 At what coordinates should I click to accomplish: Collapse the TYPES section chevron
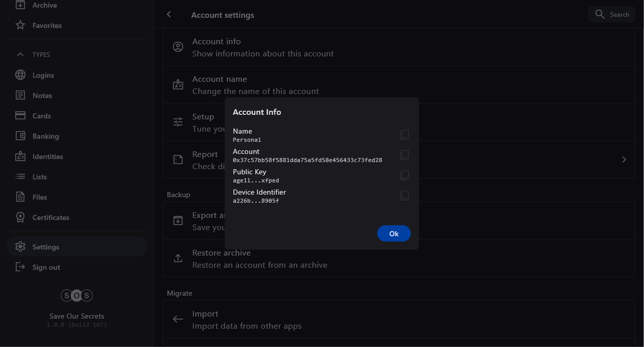pos(20,54)
